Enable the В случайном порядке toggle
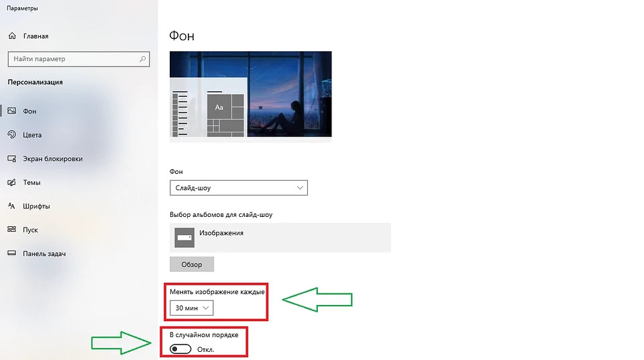Viewport: 644px width, 360px height. [x=180, y=349]
